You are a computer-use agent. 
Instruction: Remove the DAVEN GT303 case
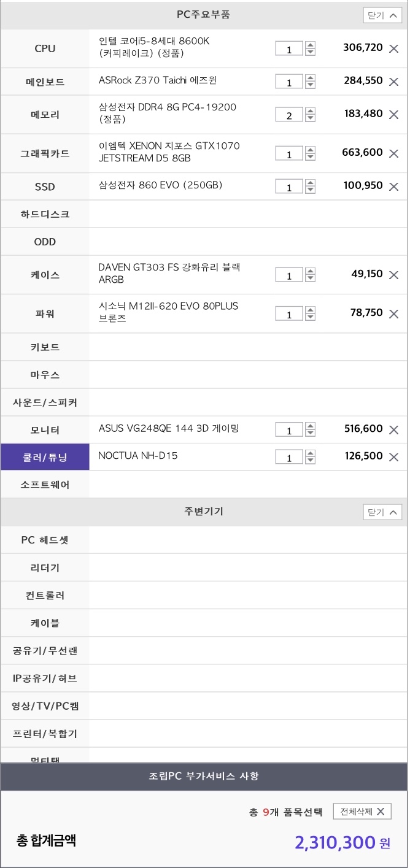pos(394,275)
